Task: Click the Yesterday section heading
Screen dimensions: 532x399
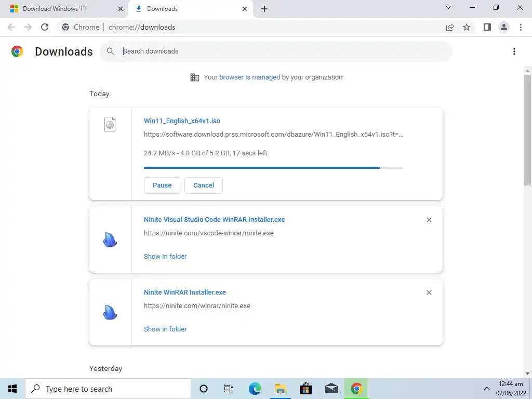Action: click(x=105, y=368)
